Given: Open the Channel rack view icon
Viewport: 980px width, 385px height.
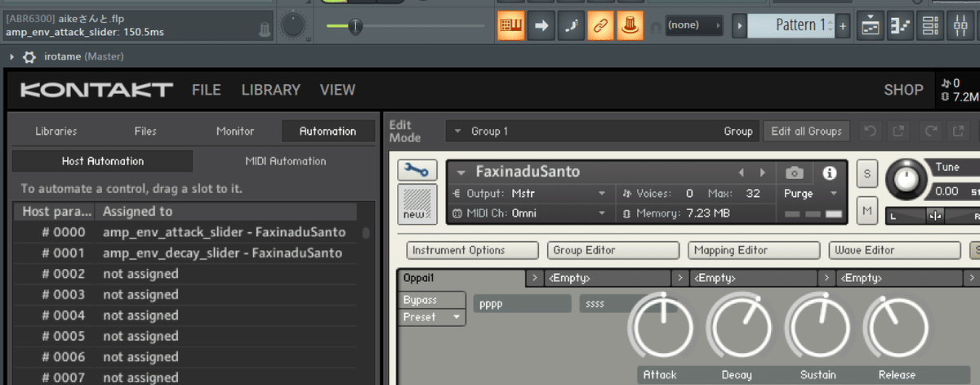Looking at the screenshot, I should pyautogui.click(x=929, y=25).
